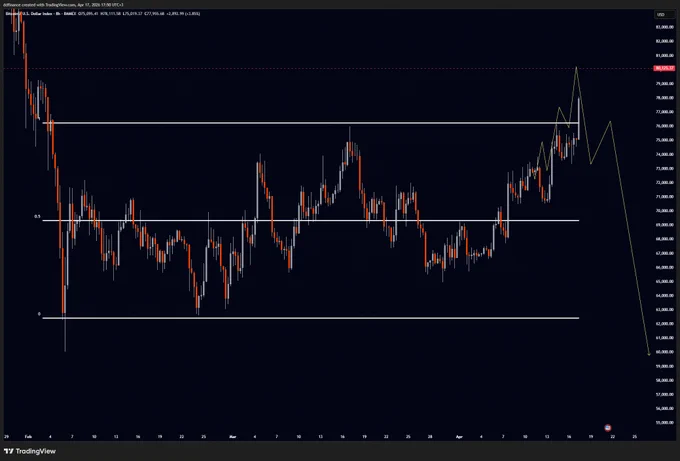Click the Feb label on time axis
Viewport: 680px width, 461px height.
point(28,437)
